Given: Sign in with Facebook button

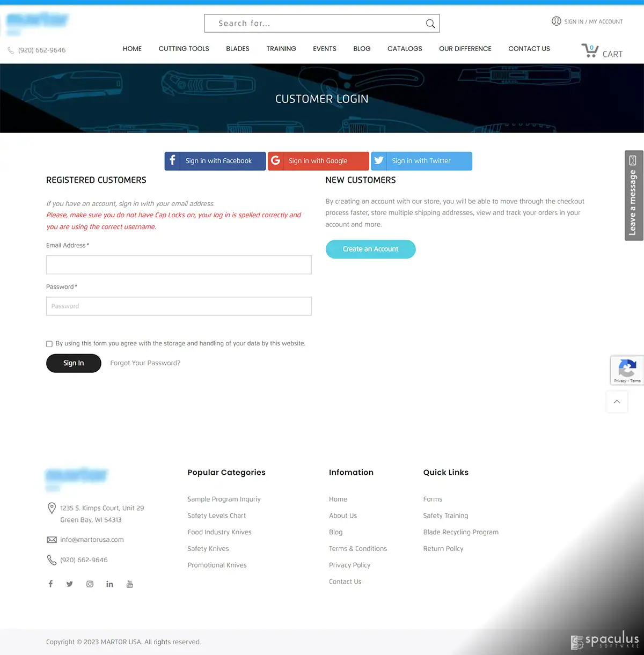Looking at the screenshot, I should (x=215, y=161).
